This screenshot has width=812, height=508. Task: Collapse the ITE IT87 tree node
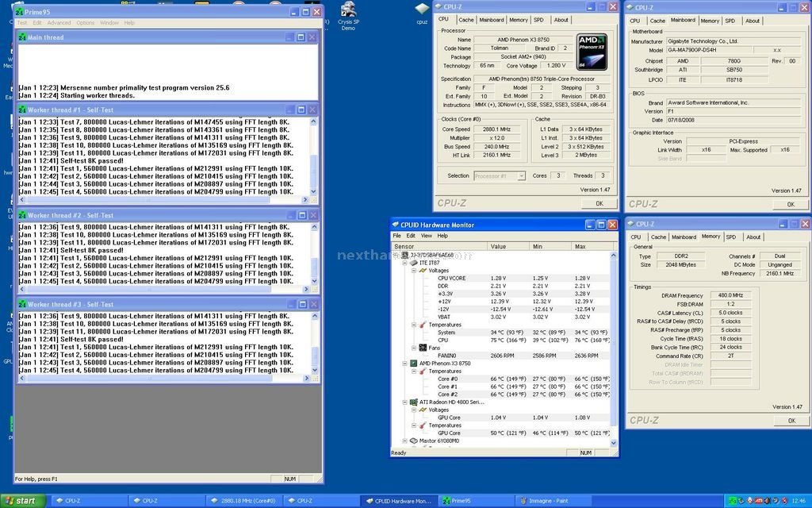pyautogui.click(x=405, y=263)
